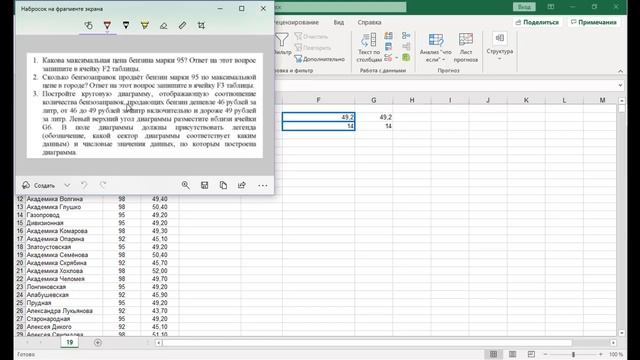
Task: Open the Рецензирование ribbon tab
Action: coord(297,22)
